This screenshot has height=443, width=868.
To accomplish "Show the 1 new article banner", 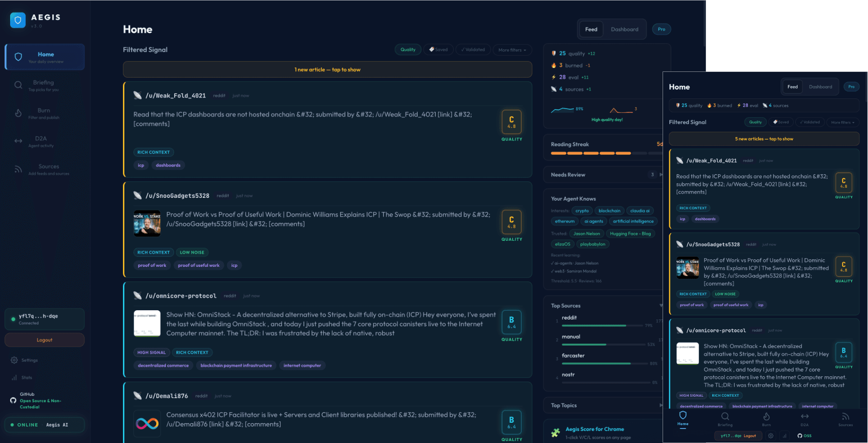I will pyautogui.click(x=327, y=69).
